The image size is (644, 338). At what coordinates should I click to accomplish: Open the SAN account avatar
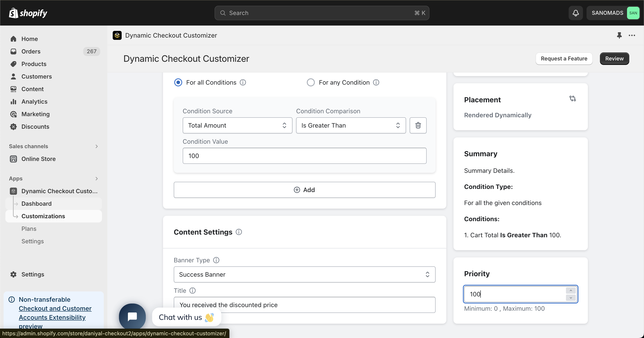pos(633,13)
